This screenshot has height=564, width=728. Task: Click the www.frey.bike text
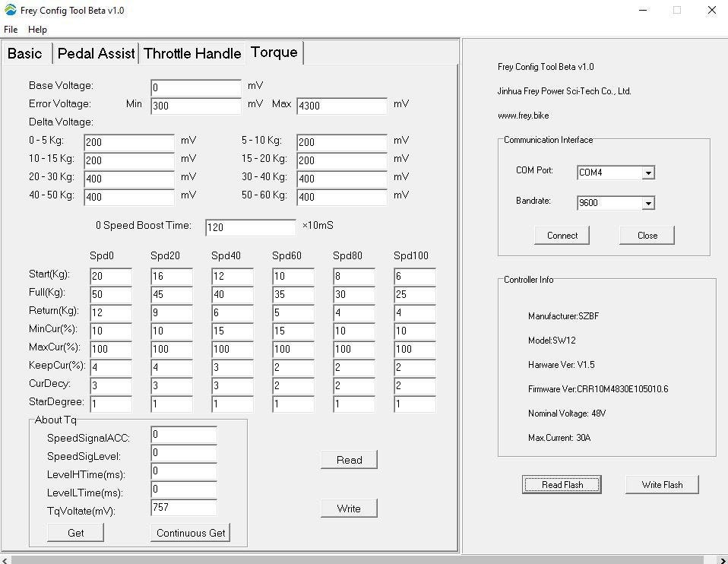point(524,116)
